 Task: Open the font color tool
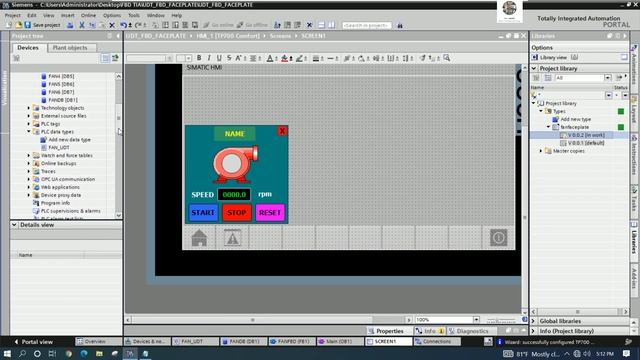270,58
